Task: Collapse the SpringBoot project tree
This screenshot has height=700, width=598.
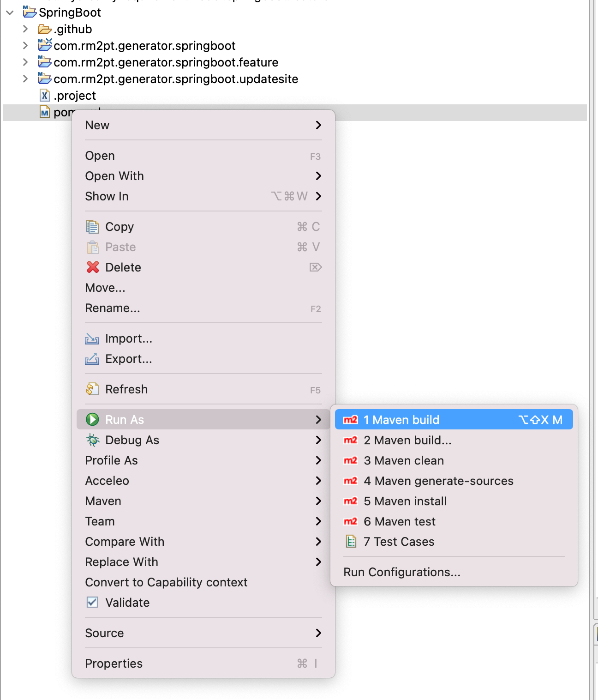Action: (10, 13)
